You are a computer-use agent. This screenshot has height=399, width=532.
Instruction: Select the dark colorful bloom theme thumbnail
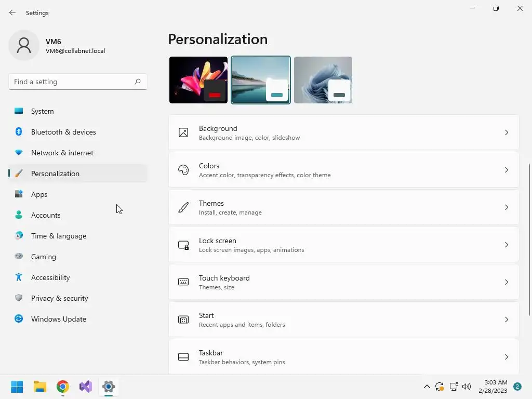point(198,80)
